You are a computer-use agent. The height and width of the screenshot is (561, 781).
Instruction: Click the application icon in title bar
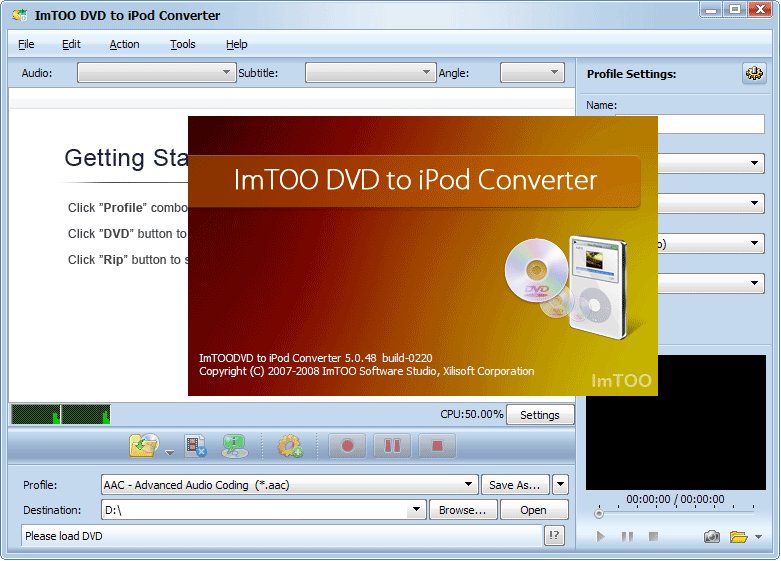20,15
